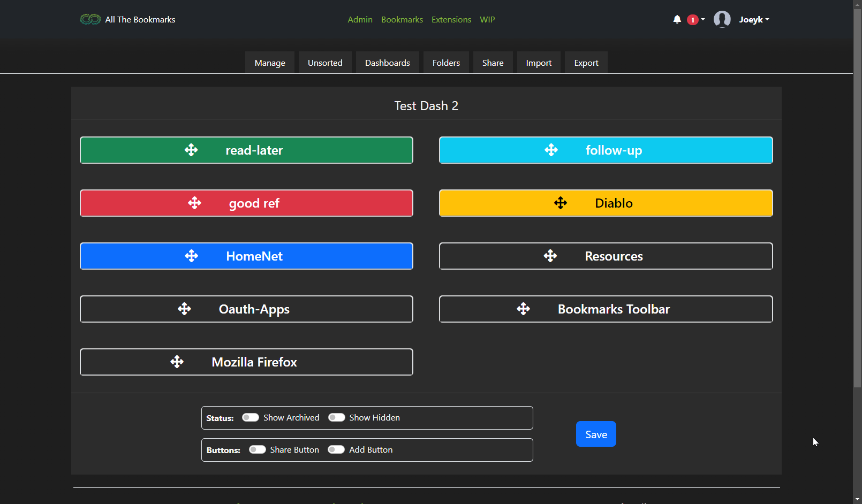
Task: Click the Buttons: label text
Action: tap(223, 450)
